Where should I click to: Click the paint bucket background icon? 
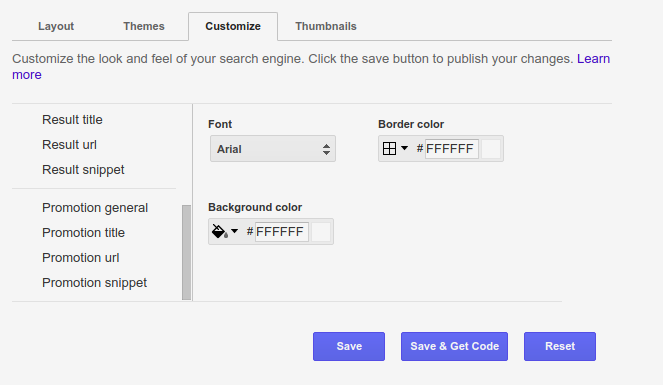click(219, 231)
